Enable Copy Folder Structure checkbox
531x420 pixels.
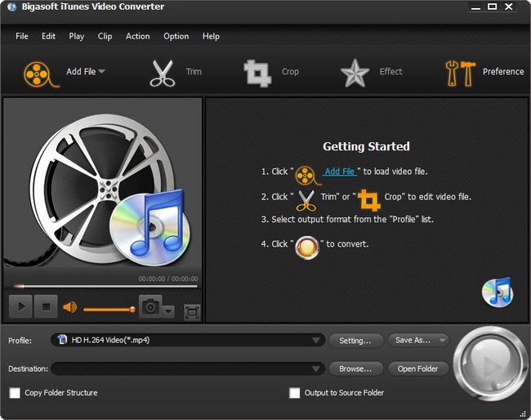click(15, 393)
